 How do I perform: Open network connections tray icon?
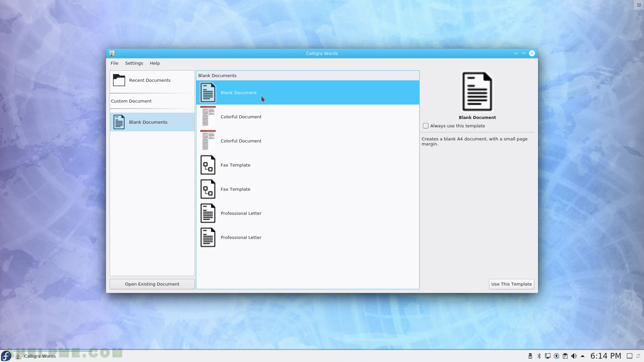548,356
